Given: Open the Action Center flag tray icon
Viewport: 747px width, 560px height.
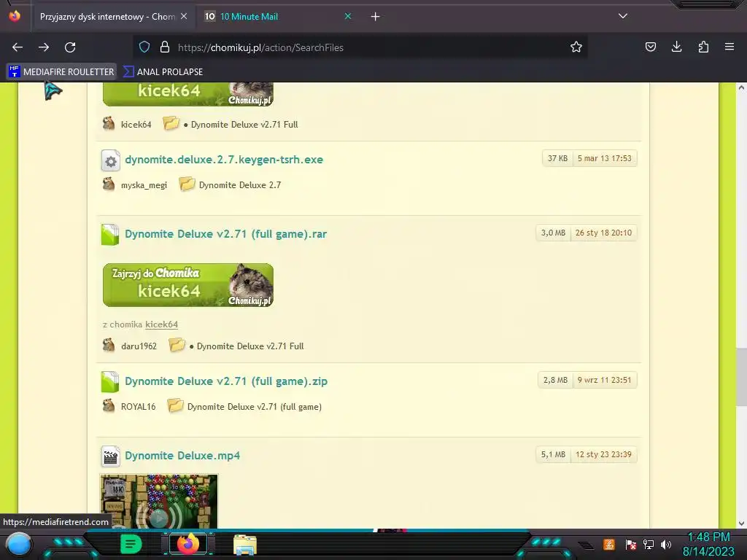Looking at the screenshot, I should [631, 544].
